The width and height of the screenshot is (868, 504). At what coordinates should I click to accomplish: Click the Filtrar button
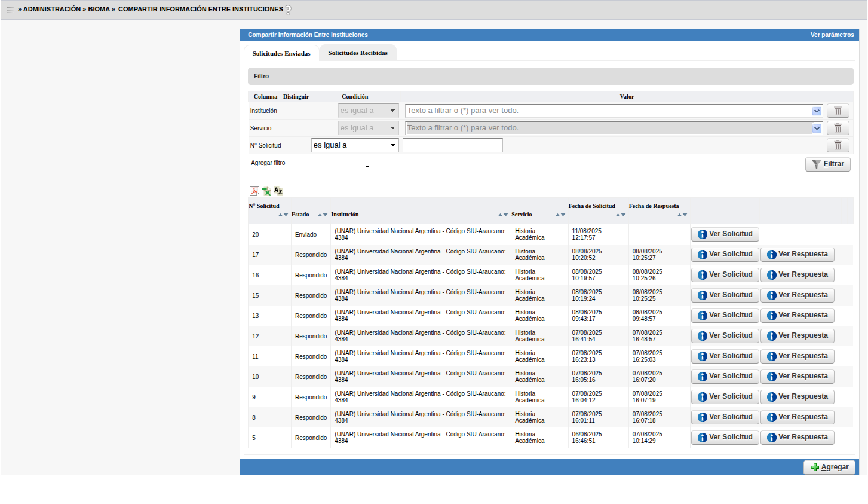[827, 164]
